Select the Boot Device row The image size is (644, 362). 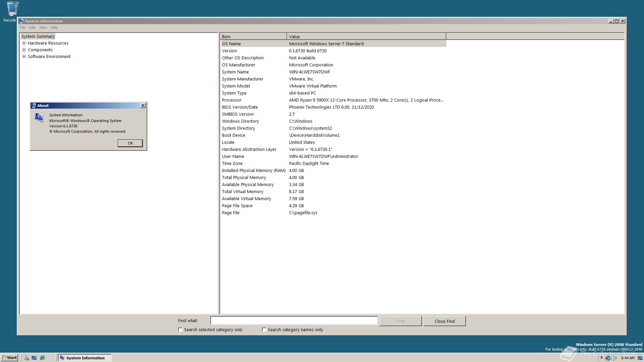pos(333,135)
